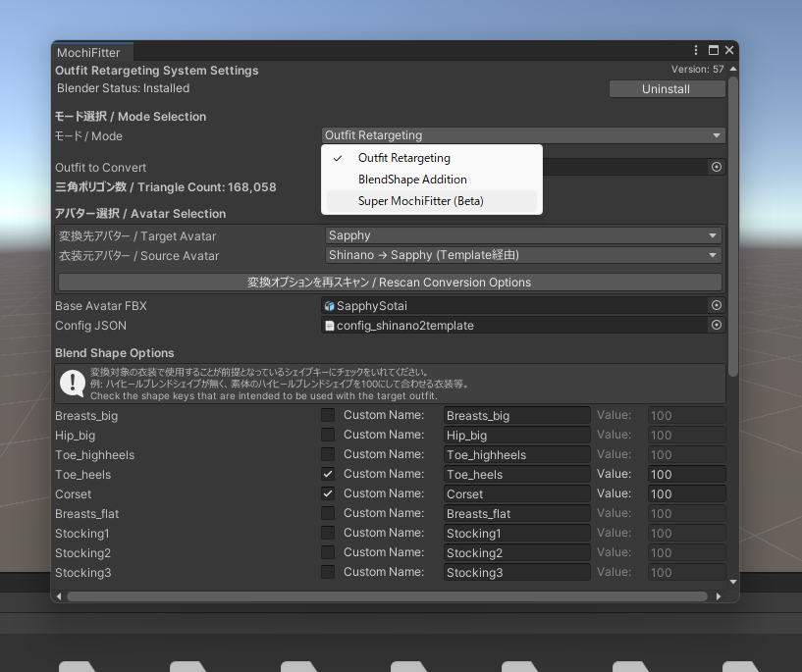Viewport: 802px width, 672px height.
Task: Uncheck the Corset shape key checkbox
Action: coord(328,493)
